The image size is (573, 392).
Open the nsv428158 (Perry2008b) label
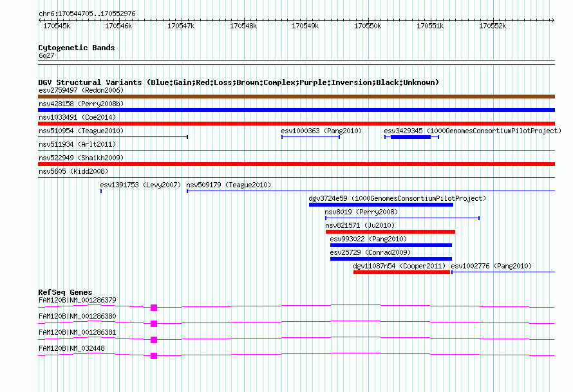pyautogui.click(x=81, y=104)
